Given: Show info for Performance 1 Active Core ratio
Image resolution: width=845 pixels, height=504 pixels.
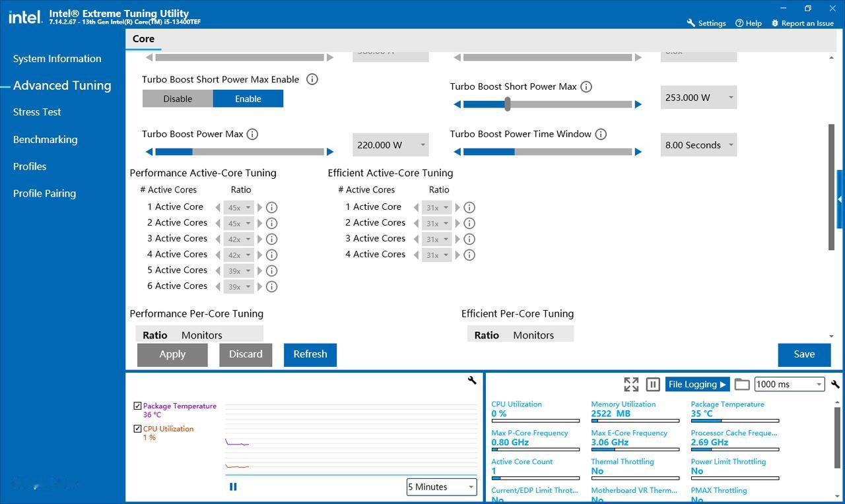Looking at the screenshot, I should [271, 207].
